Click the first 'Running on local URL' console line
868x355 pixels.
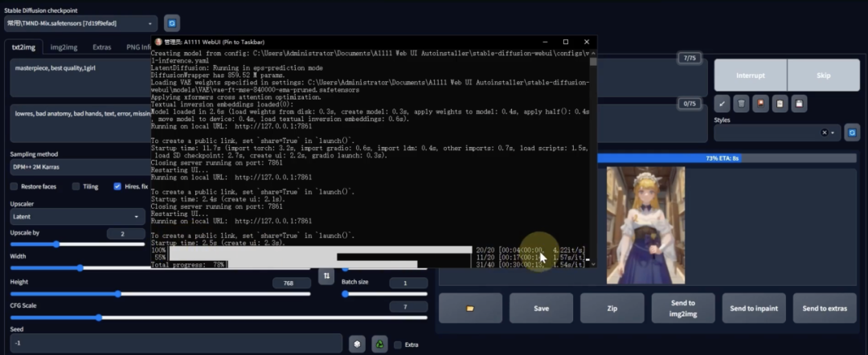[x=231, y=126]
